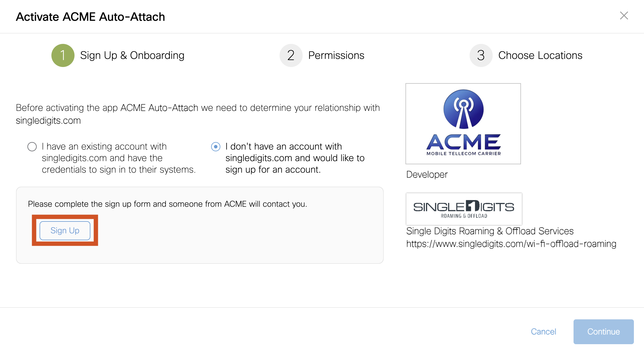Click the step 3 number circle
This screenshot has width=644, height=354.
pyautogui.click(x=481, y=55)
